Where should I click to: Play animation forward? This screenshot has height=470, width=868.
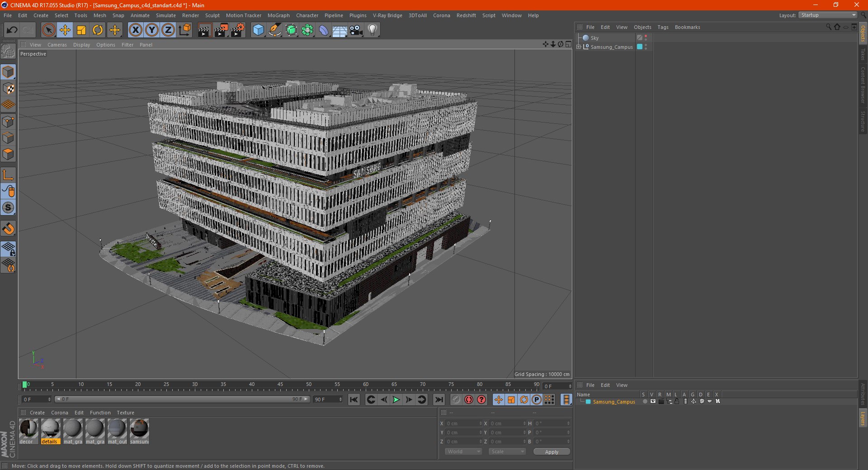tap(396, 399)
